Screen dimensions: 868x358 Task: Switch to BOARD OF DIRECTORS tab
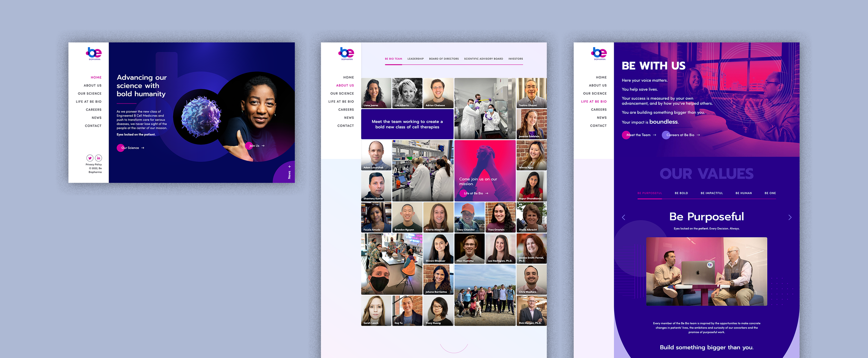click(x=444, y=59)
